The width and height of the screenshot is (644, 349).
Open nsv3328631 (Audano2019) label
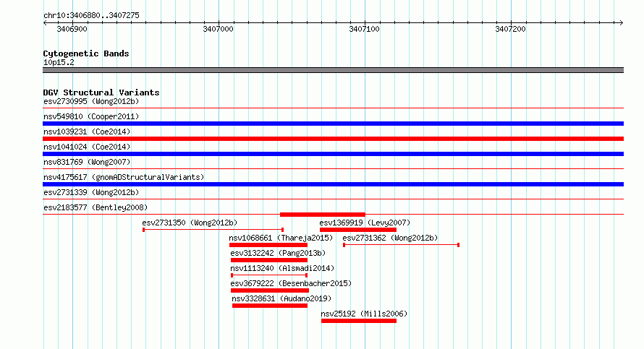(281, 298)
